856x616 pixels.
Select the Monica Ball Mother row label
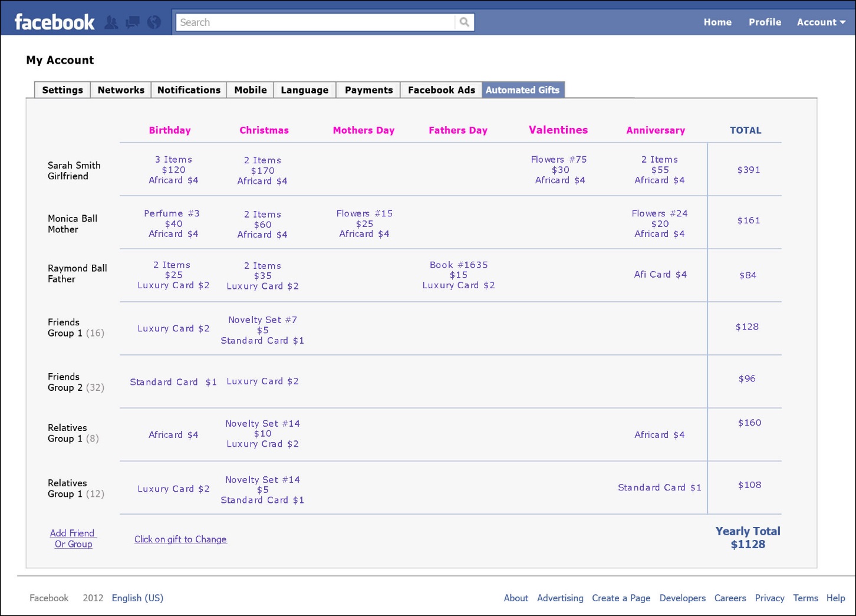point(73,223)
